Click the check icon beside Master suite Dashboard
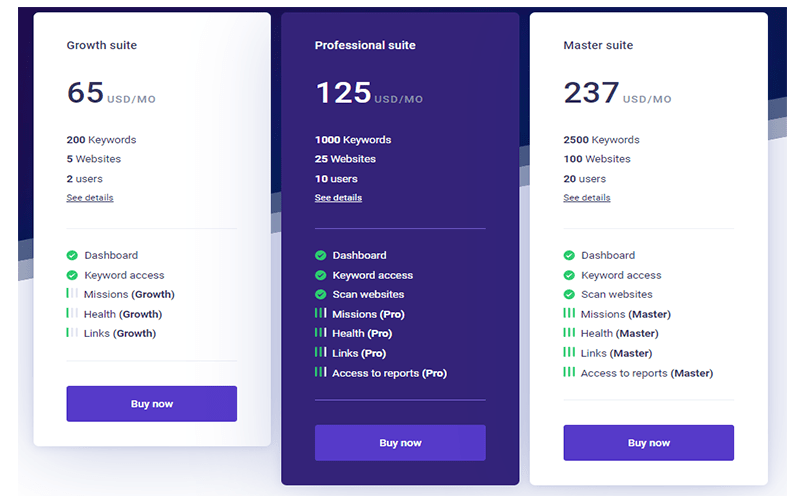 click(x=569, y=255)
